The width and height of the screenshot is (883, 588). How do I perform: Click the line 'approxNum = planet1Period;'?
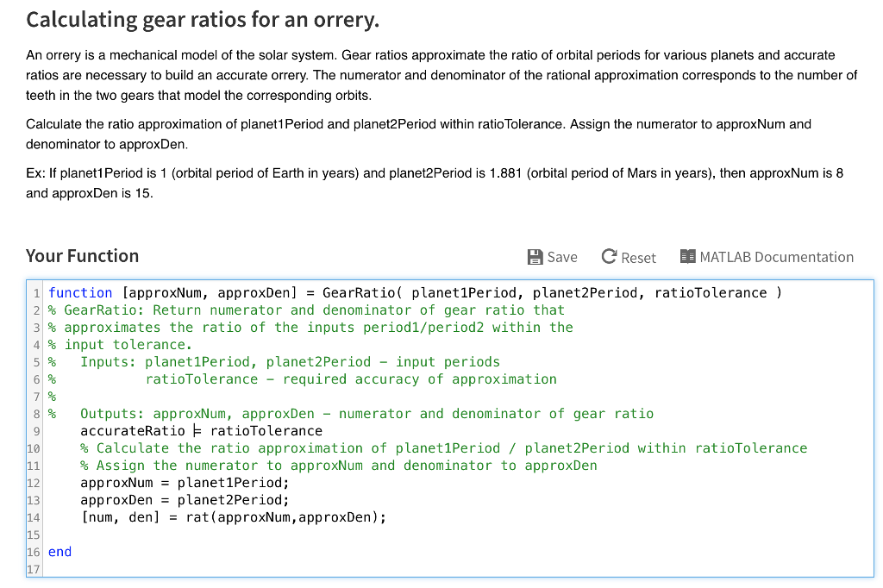pyautogui.click(x=185, y=483)
